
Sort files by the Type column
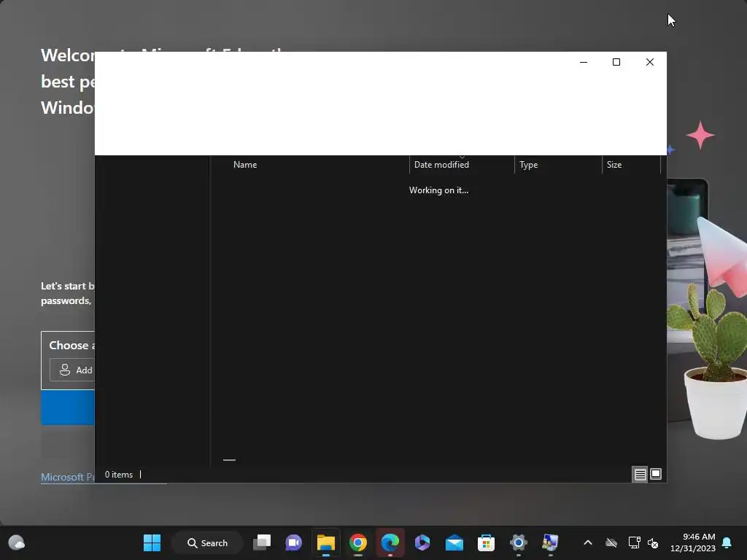(558, 165)
